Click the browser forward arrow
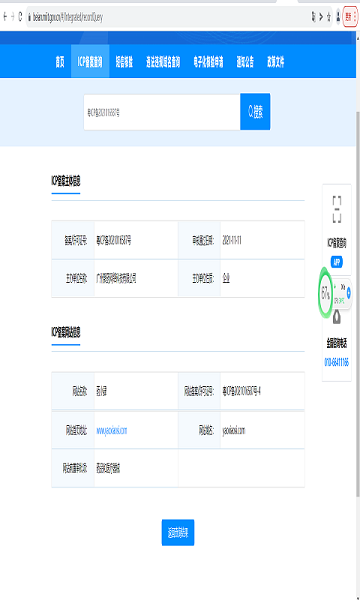 13,16
